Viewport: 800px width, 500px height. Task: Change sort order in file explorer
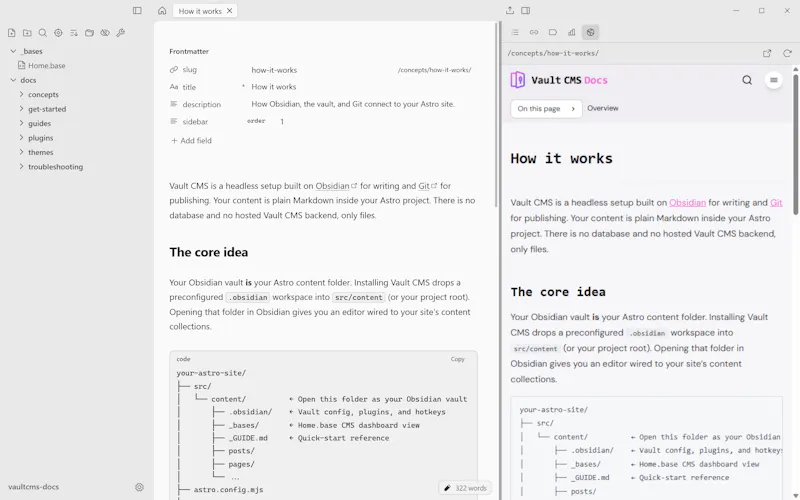click(x=74, y=33)
